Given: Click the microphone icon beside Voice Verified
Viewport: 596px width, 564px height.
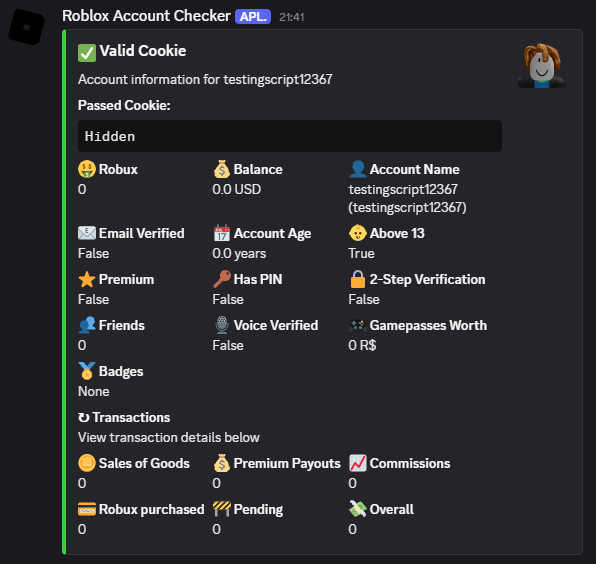Looking at the screenshot, I should [222, 325].
